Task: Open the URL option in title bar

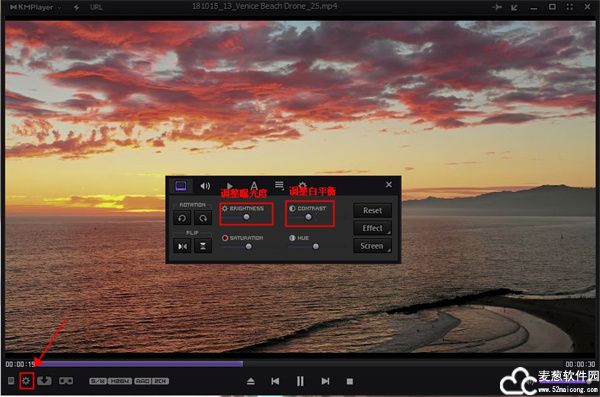Action: coord(96,7)
